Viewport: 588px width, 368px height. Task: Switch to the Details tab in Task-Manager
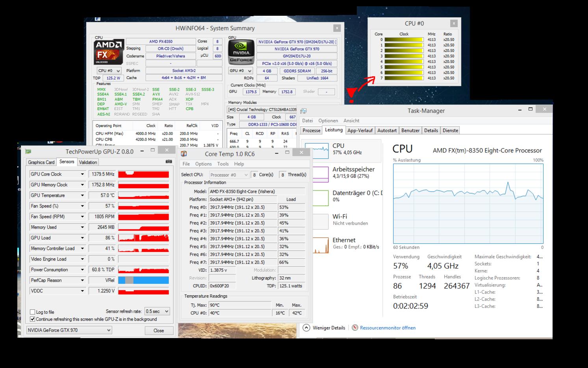[x=431, y=131]
